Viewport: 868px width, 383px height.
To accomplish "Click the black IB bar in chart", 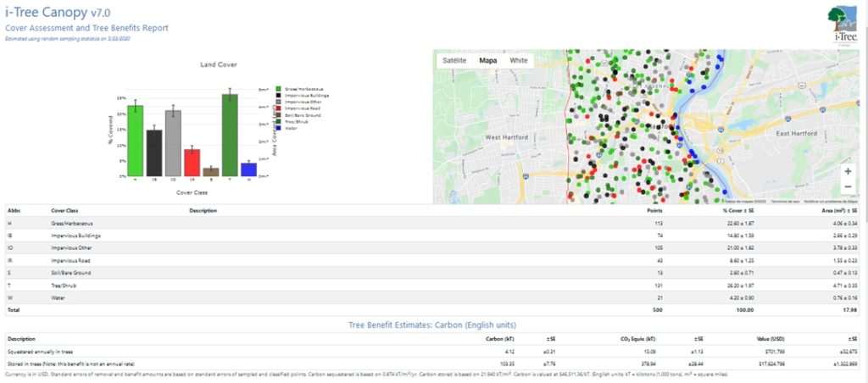I will [154, 153].
